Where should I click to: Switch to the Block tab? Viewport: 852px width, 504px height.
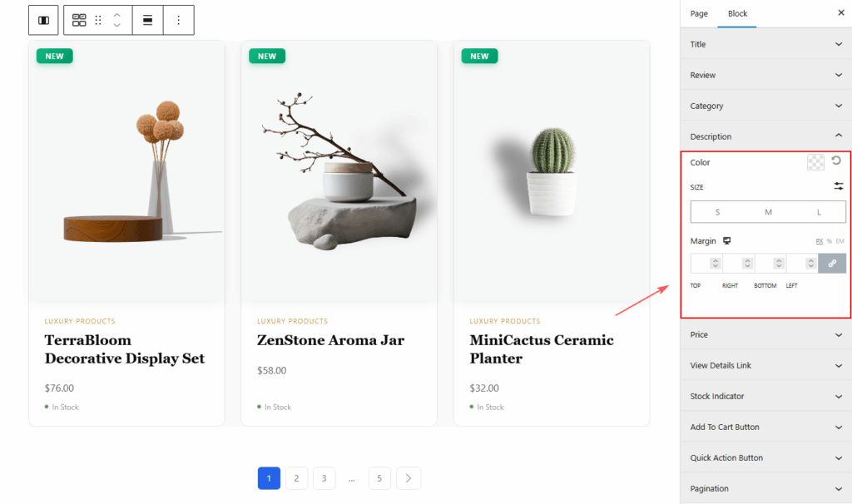[x=737, y=13]
